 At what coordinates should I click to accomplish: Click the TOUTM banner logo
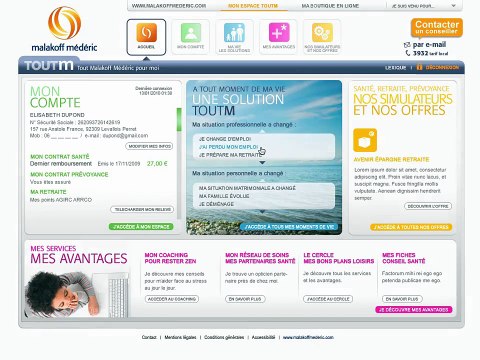(49, 65)
